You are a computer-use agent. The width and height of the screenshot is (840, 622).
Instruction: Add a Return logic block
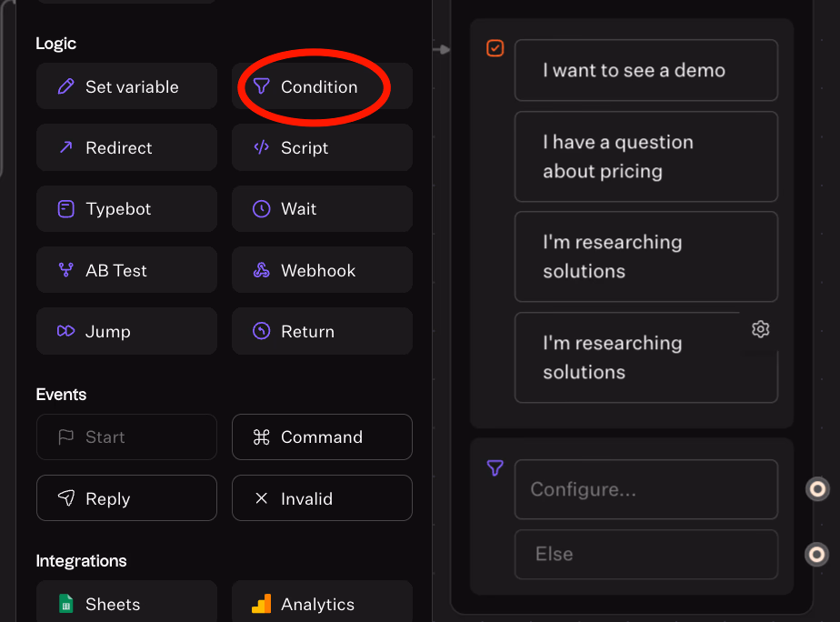(322, 331)
